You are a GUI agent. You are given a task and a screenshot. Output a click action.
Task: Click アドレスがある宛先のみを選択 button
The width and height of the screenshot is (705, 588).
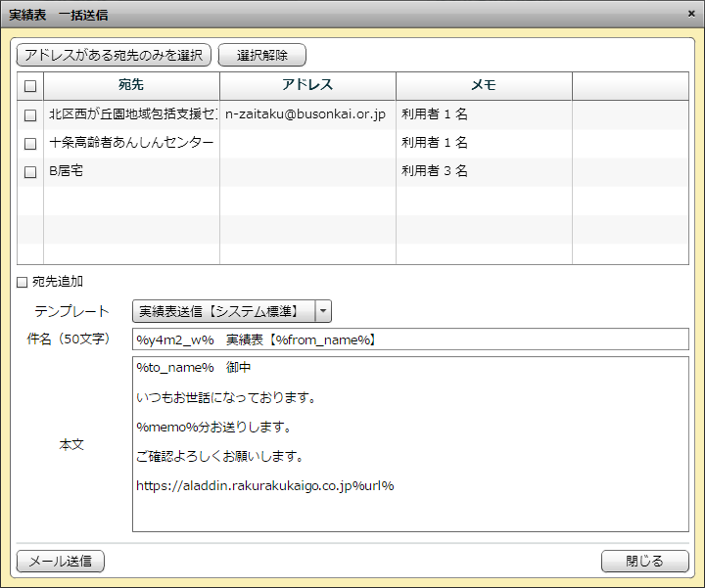click(115, 55)
